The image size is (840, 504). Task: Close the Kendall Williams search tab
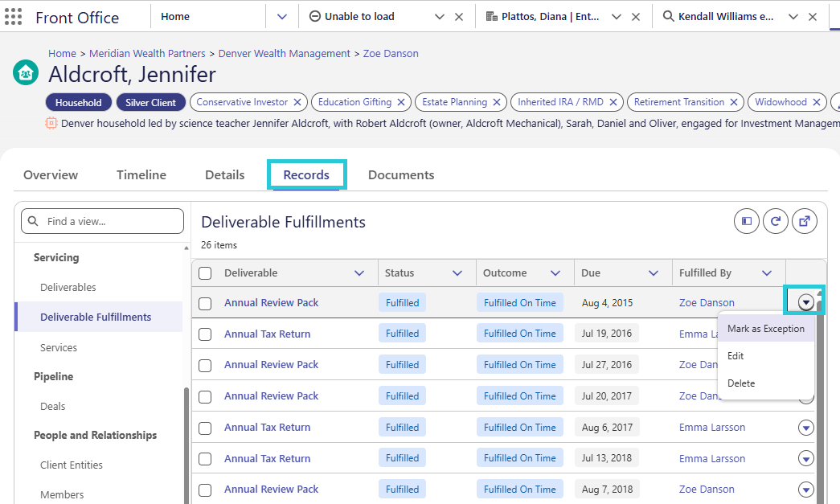click(x=813, y=17)
